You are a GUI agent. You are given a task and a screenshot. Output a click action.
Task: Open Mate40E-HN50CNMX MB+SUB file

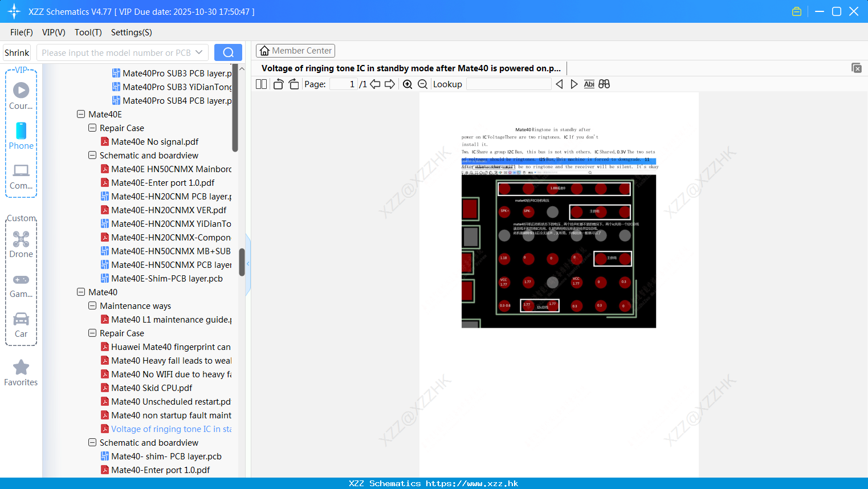click(x=166, y=251)
